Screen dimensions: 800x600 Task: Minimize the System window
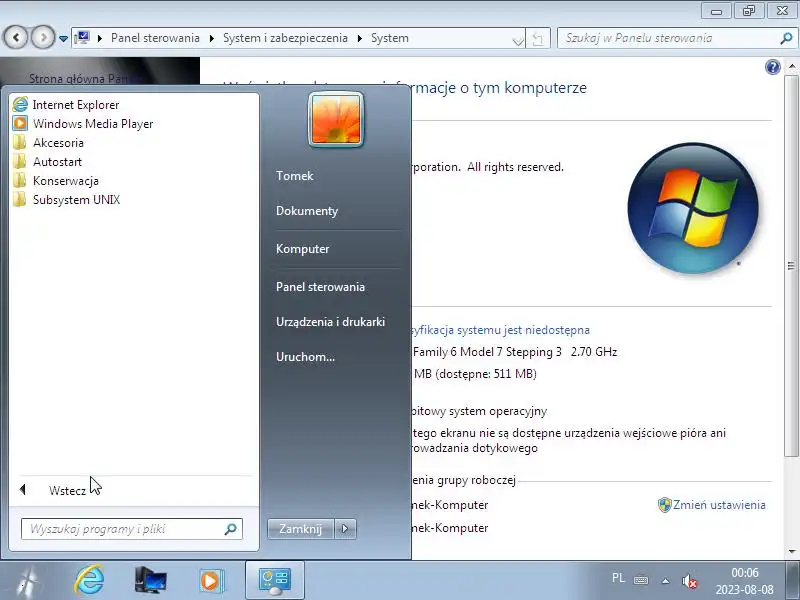point(716,11)
